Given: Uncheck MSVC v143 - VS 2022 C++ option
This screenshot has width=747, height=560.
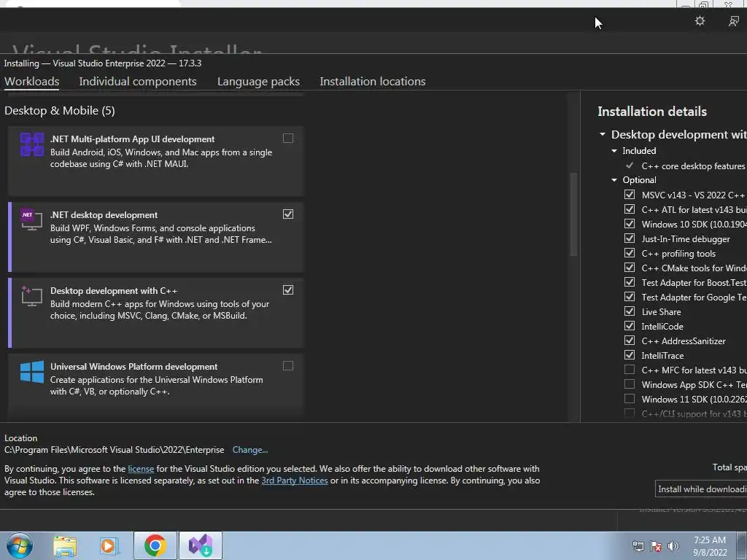Looking at the screenshot, I should 630,194.
